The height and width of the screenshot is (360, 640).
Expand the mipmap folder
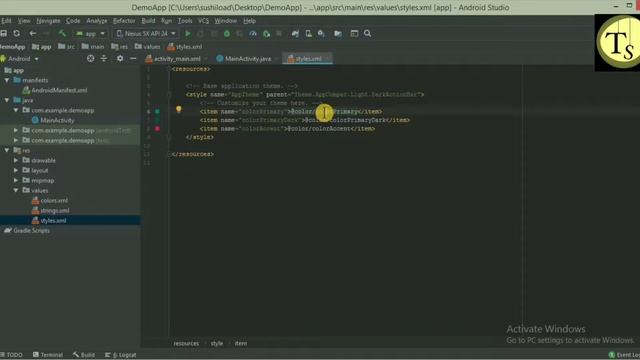click(x=16, y=180)
